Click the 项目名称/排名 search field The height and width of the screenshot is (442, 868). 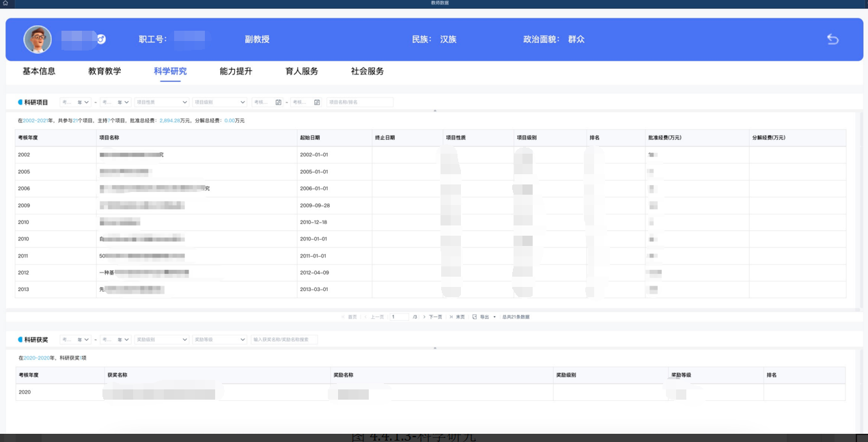click(x=360, y=102)
